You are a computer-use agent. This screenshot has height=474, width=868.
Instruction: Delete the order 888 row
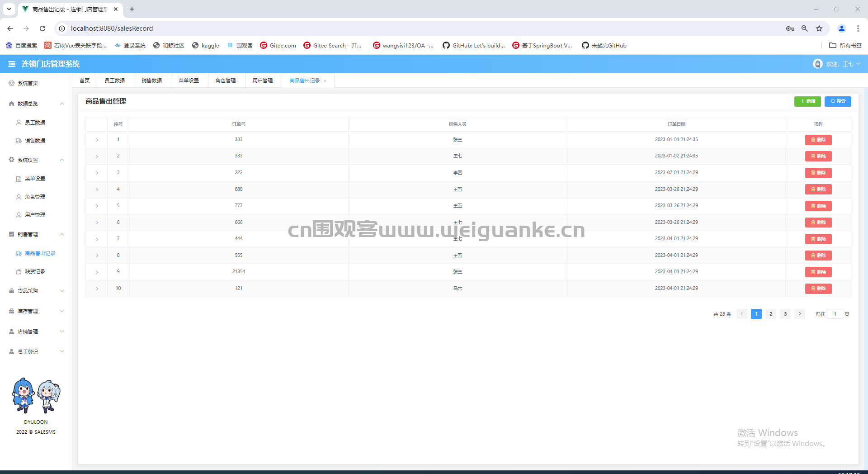[818, 190]
